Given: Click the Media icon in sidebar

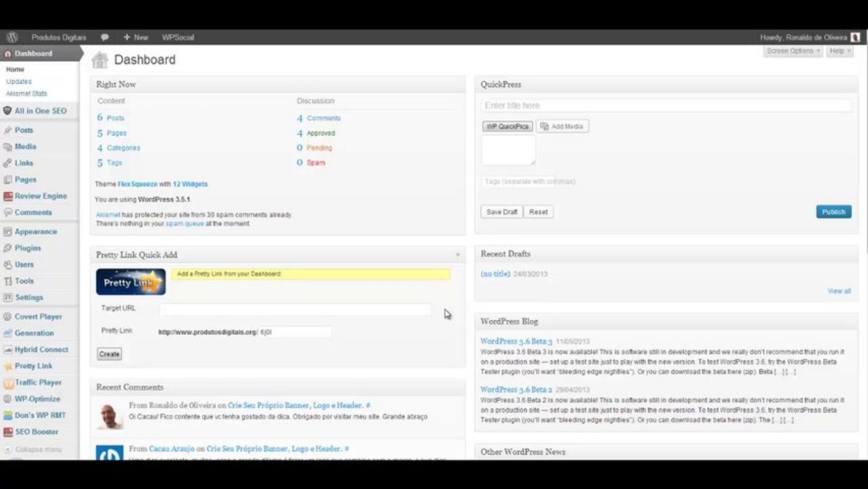Looking at the screenshot, I should (x=7, y=147).
